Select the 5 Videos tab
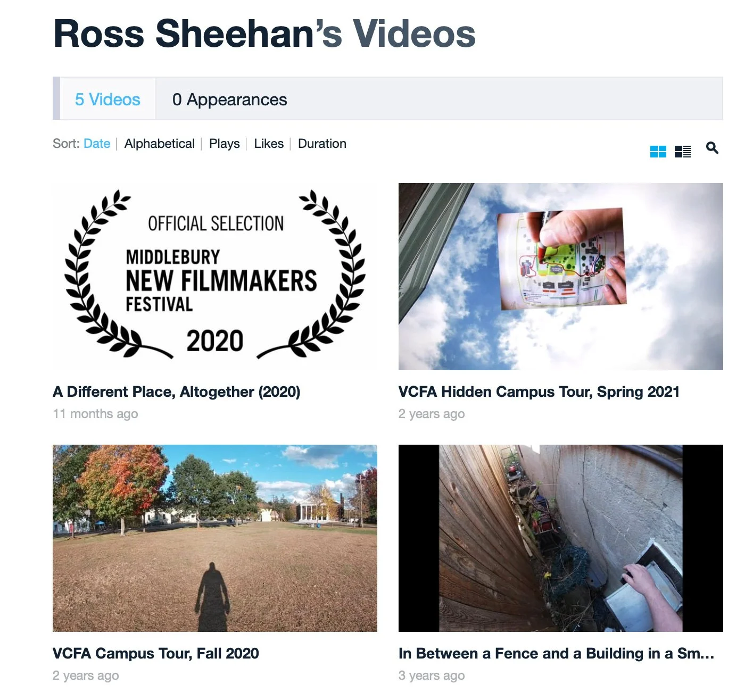This screenshot has height=700, width=753. click(x=107, y=99)
